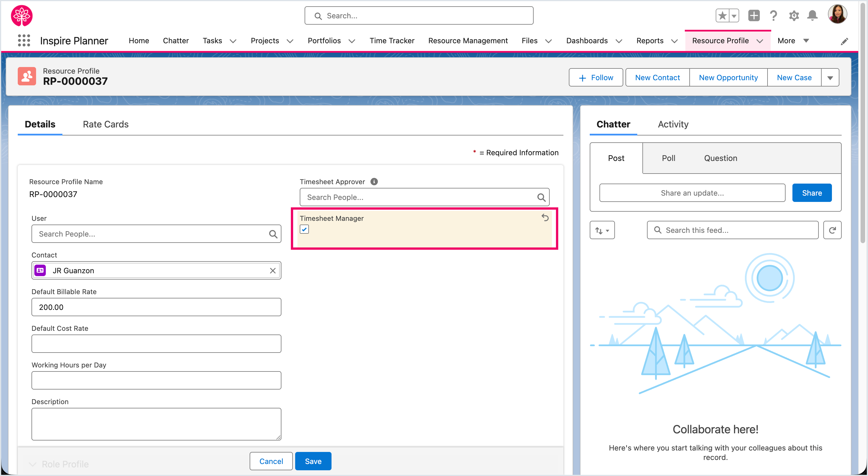Click the Timesheet Approver info icon
Screen dimensions: 868x476
click(x=374, y=182)
